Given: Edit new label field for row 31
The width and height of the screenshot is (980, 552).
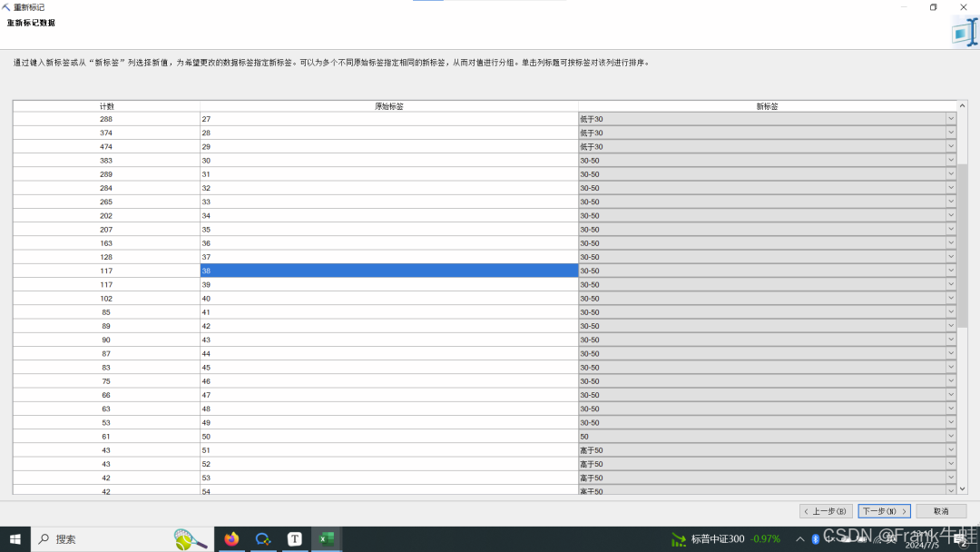Looking at the screenshot, I should (x=762, y=173).
